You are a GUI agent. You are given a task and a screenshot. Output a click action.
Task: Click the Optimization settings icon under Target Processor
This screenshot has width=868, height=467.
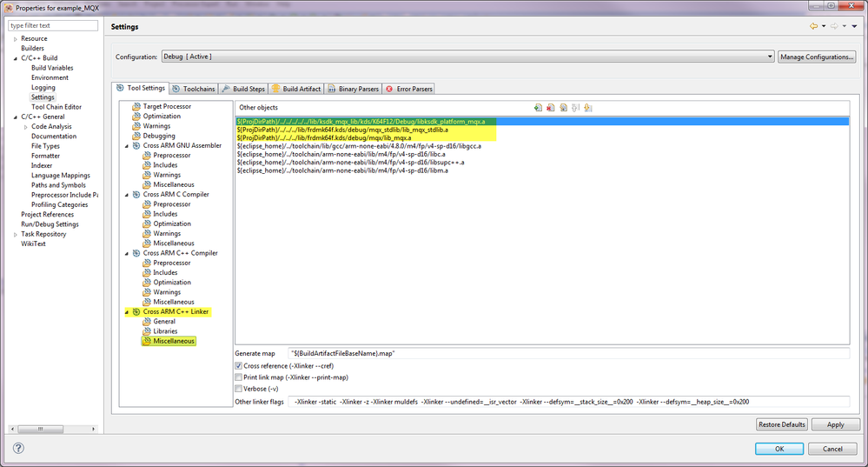click(136, 117)
